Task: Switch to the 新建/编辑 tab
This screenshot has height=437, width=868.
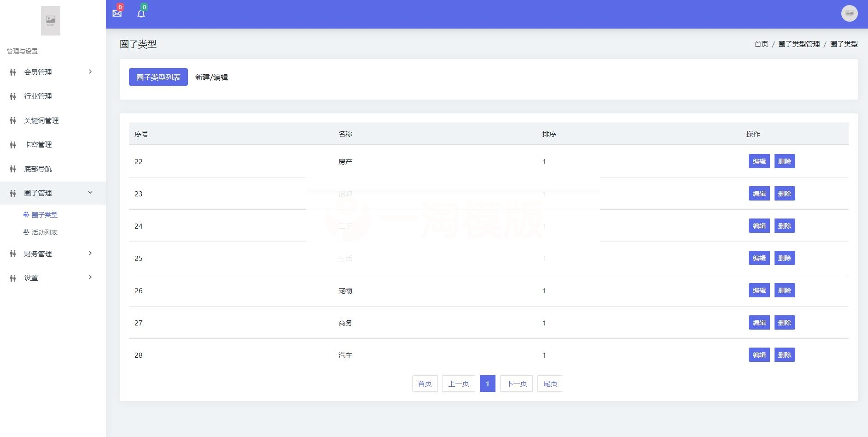Action: click(212, 77)
